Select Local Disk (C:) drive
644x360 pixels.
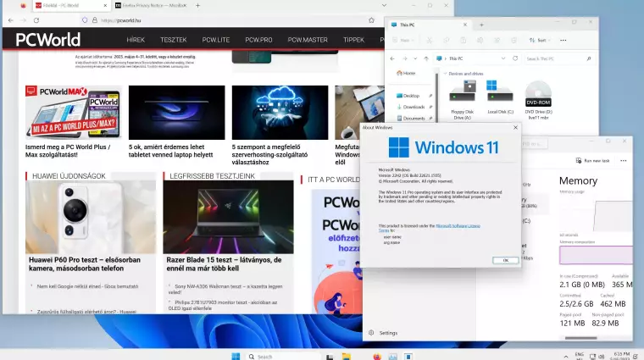tap(500, 97)
